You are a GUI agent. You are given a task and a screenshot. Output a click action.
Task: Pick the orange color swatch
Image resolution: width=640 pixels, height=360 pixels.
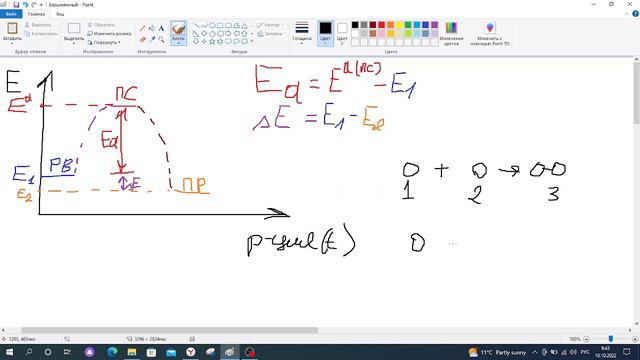tap(390, 25)
